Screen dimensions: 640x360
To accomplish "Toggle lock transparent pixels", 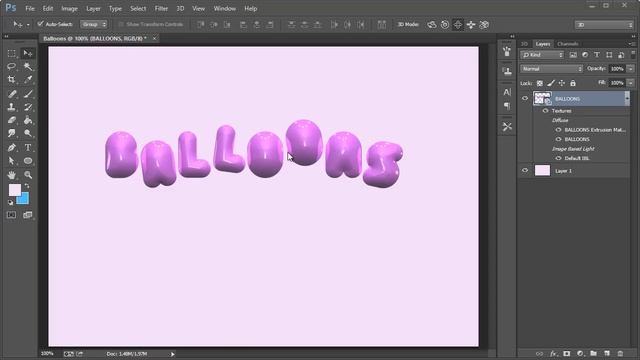I will 540,83.
